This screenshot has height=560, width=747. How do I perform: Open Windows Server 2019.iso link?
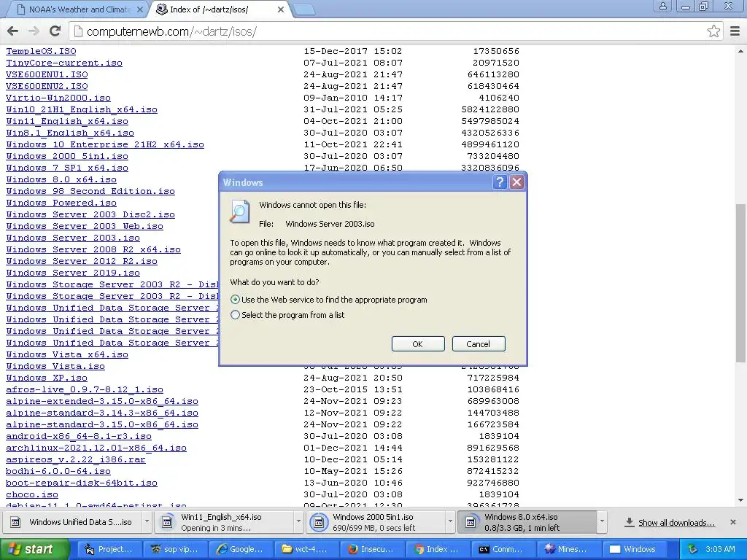73,273
